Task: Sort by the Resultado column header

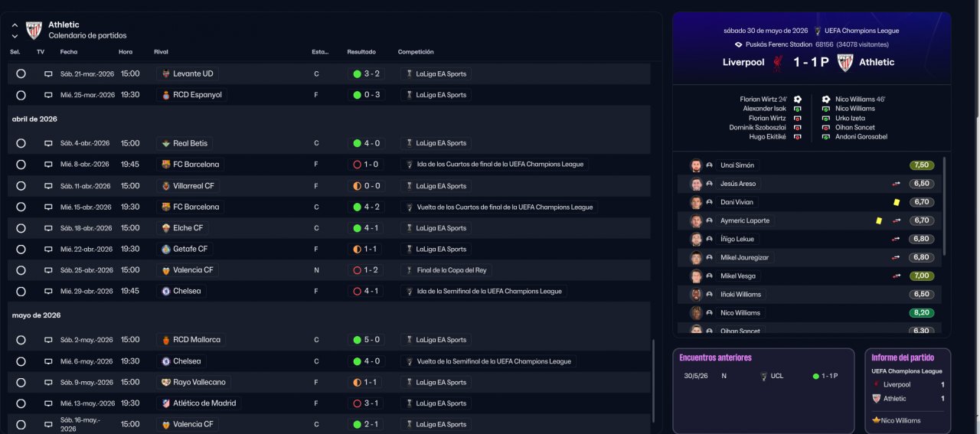Action: pyautogui.click(x=361, y=52)
